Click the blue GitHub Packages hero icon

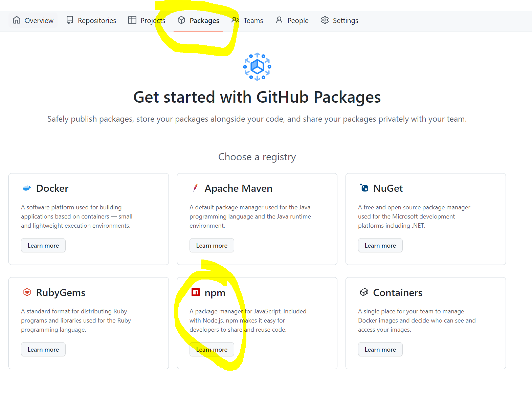click(257, 67)
